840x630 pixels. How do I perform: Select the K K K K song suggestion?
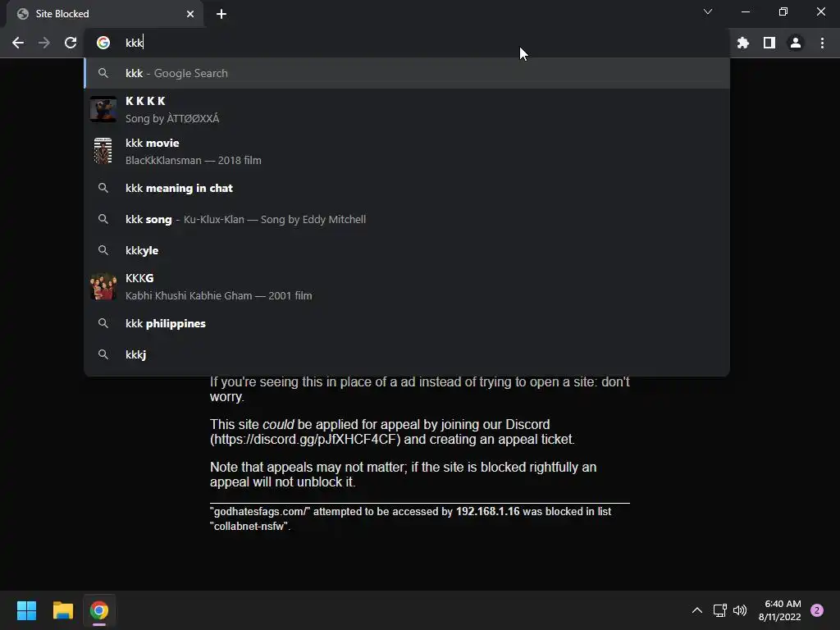tap(407, 110)
